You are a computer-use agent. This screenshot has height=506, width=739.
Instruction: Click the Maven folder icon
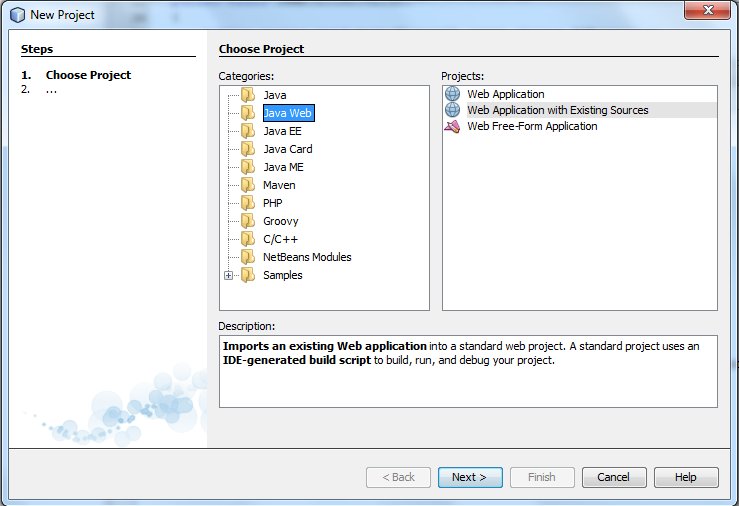pyautogui.click(x=248, y=185)
